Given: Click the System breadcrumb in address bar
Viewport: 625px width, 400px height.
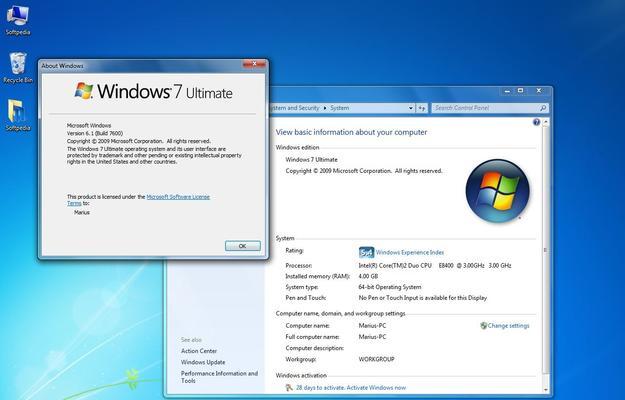Looking at the screenshot, I should 339,108.
